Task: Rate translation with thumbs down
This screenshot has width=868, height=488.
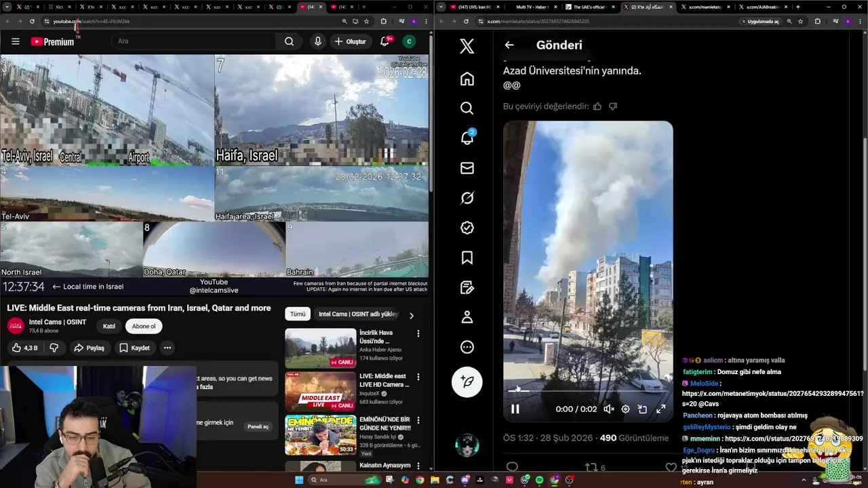Action: tap(613, 106)
